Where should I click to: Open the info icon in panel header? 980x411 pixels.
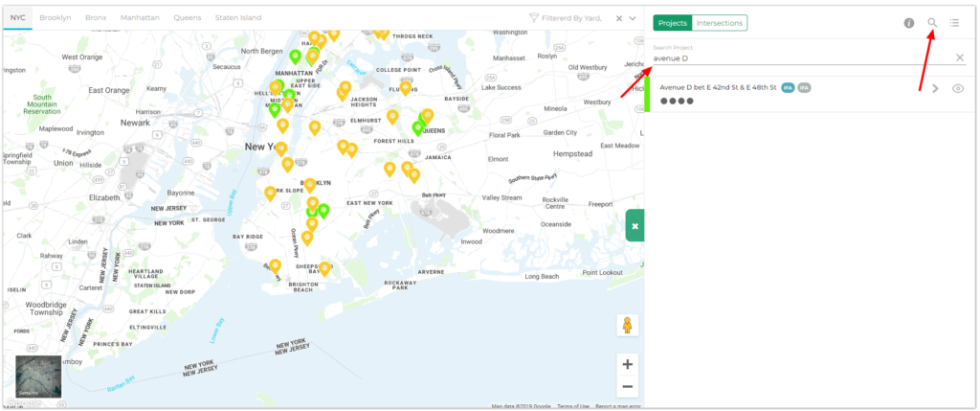pos(908,22)
